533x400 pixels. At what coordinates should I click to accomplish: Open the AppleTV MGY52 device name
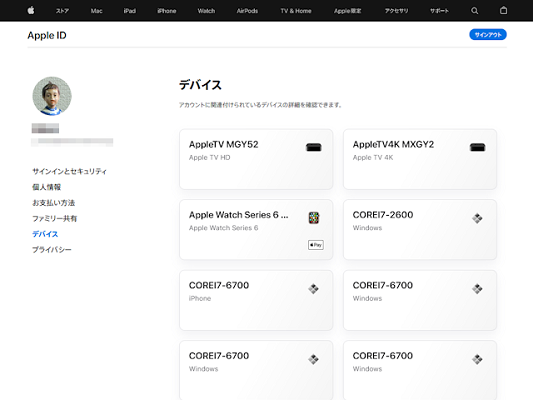coord(224,144)
